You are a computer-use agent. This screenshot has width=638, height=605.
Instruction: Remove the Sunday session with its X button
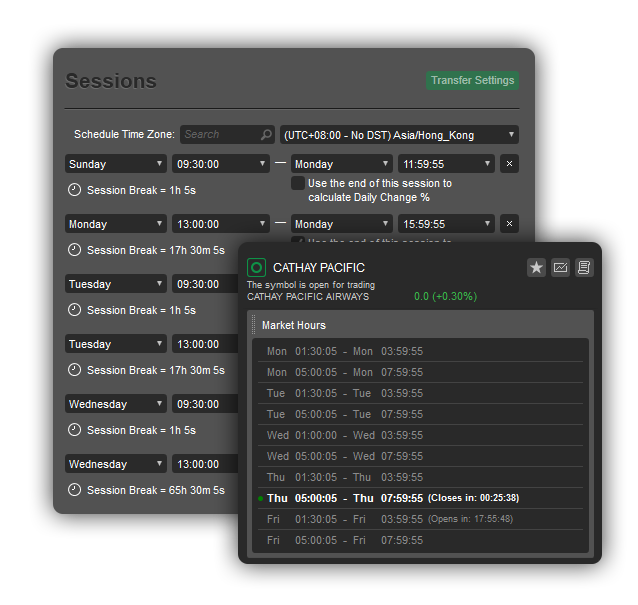click(x=509, y=164)
